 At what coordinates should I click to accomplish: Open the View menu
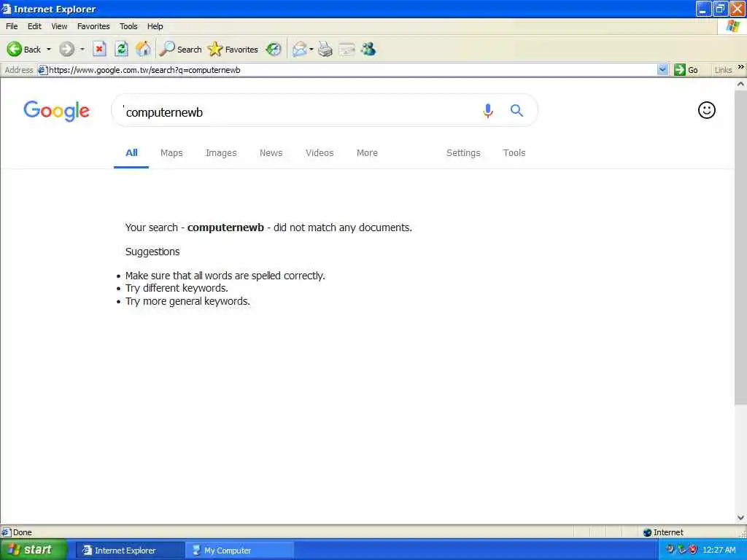(x=59, y=26)
